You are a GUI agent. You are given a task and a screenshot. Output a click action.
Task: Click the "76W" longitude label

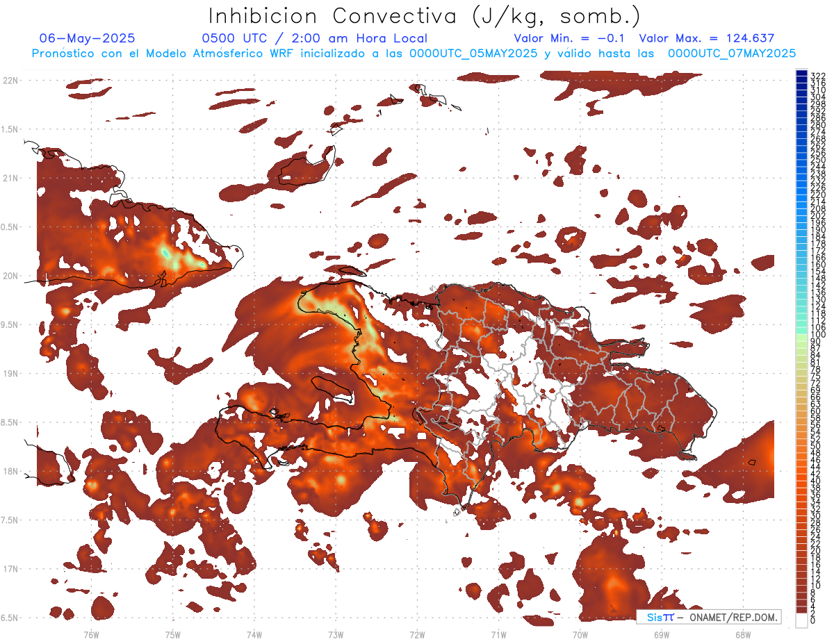[x=91, y=634]
